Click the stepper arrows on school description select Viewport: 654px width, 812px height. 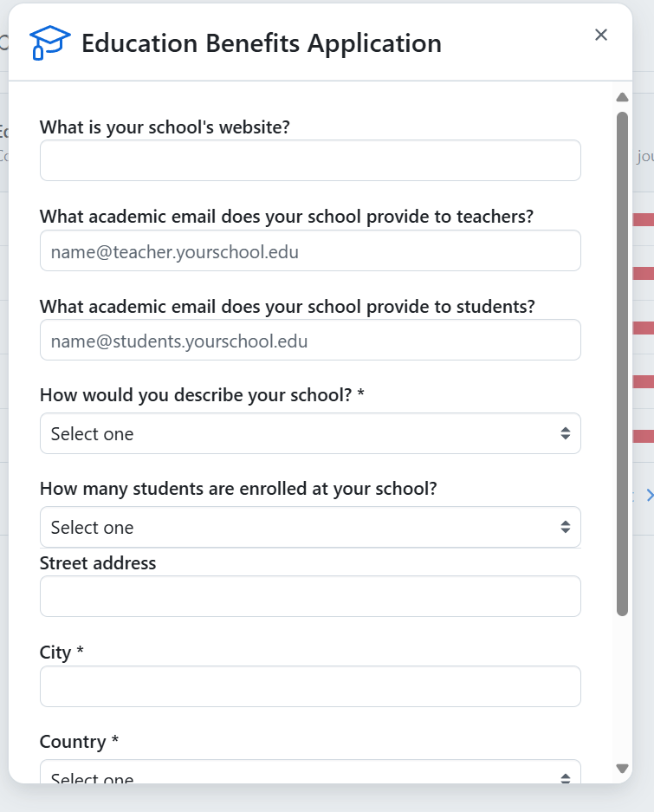pos(565,433)
